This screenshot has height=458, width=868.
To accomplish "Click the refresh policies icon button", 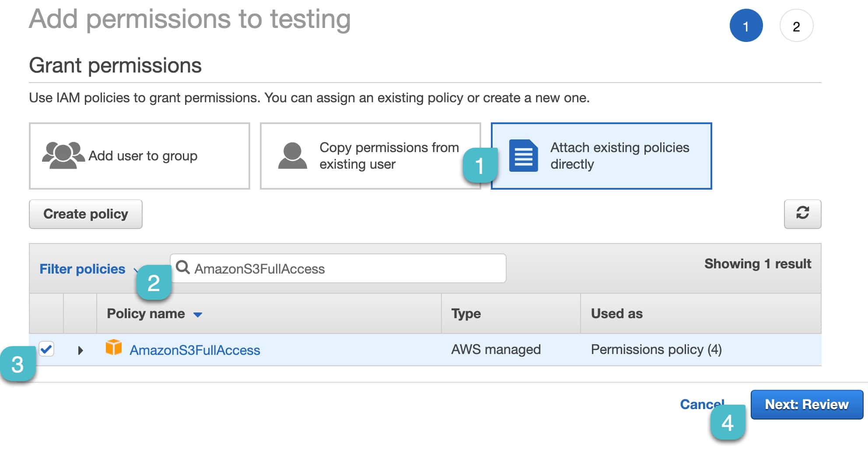I will [x=802, y=214].
